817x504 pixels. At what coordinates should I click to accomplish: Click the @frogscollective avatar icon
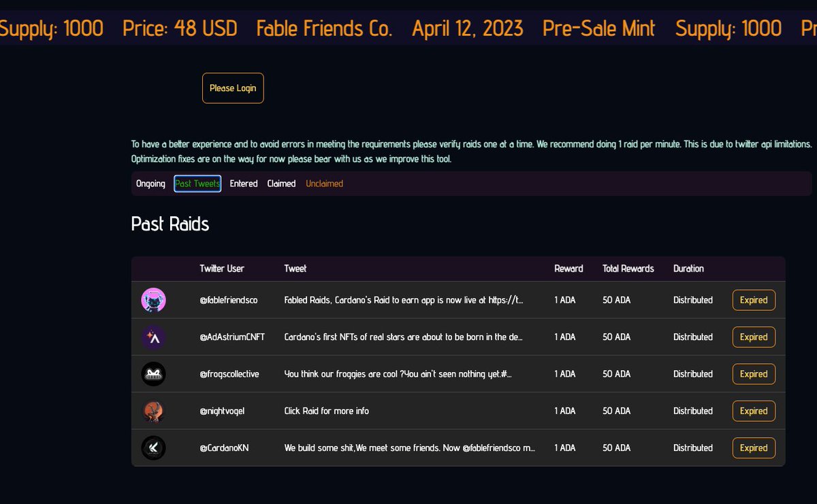tap(153, 374)
